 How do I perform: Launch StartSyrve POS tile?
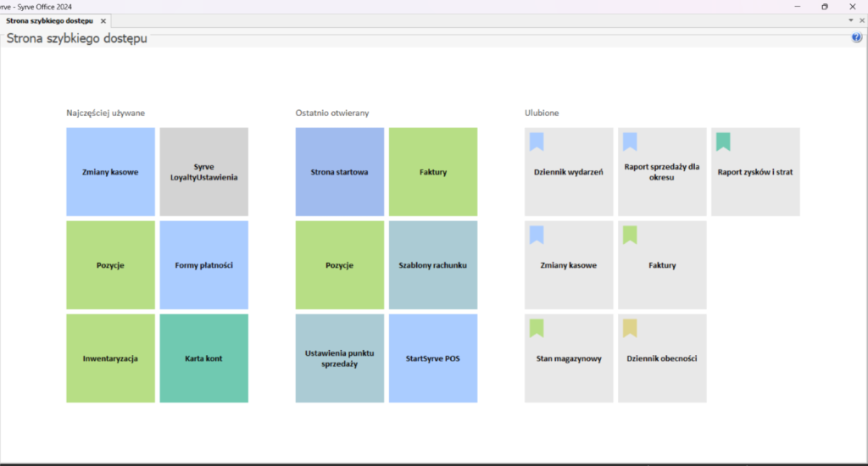click(432, 358)
